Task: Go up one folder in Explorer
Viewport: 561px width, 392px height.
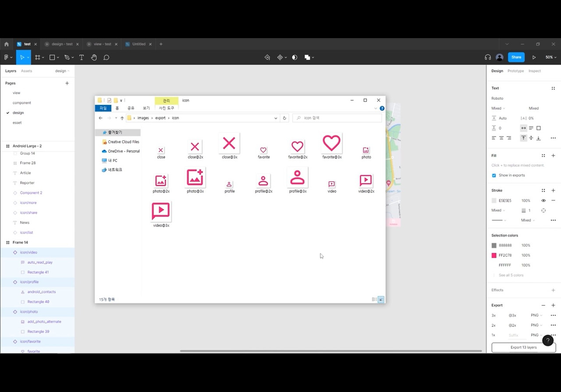Action: pos(122,118)
